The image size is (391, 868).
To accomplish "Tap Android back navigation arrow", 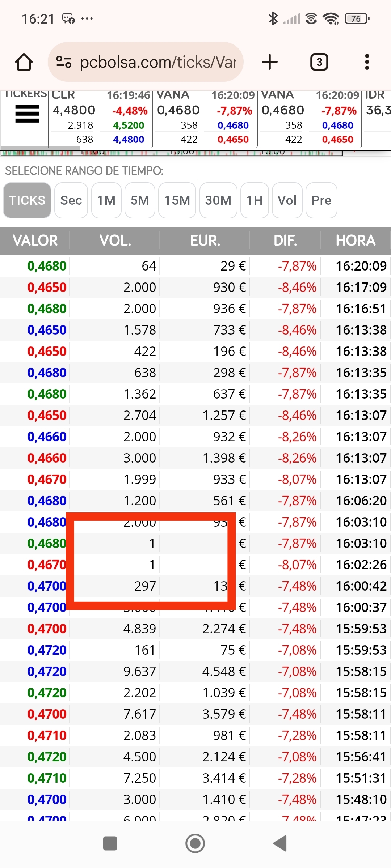I will coord(280,843).
